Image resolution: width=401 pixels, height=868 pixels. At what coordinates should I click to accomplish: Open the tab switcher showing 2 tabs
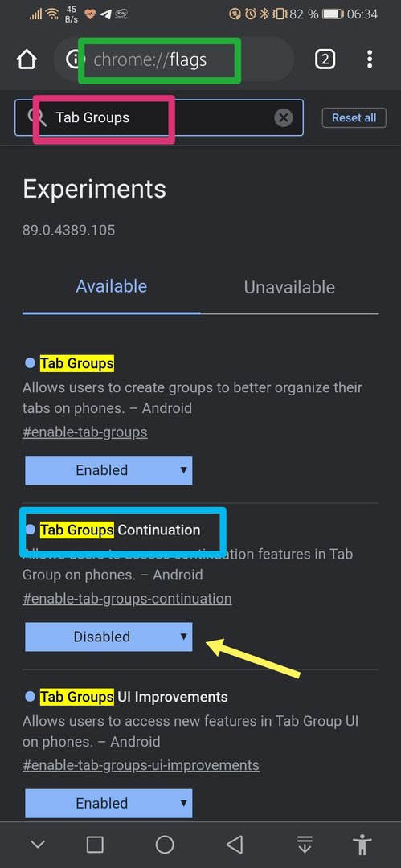[x=325, y=59]
